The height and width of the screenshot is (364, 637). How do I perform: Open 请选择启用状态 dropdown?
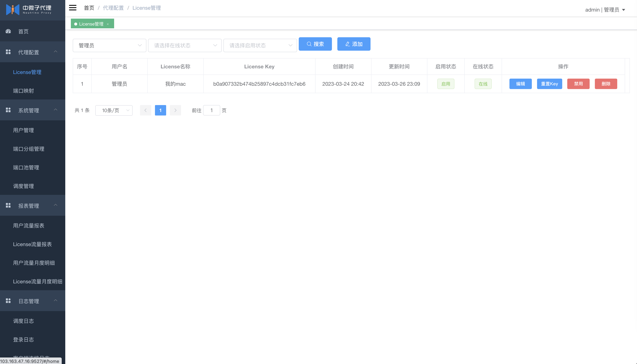click(260, 45)
